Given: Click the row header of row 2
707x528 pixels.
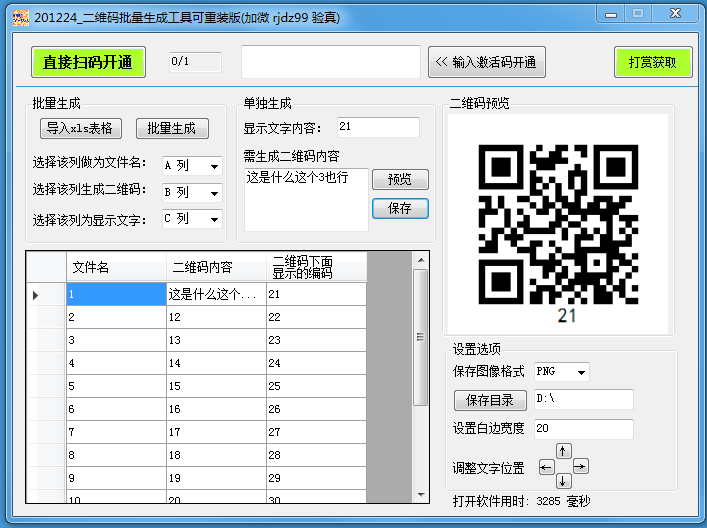Looking at the screenshot, I should 46,317.
